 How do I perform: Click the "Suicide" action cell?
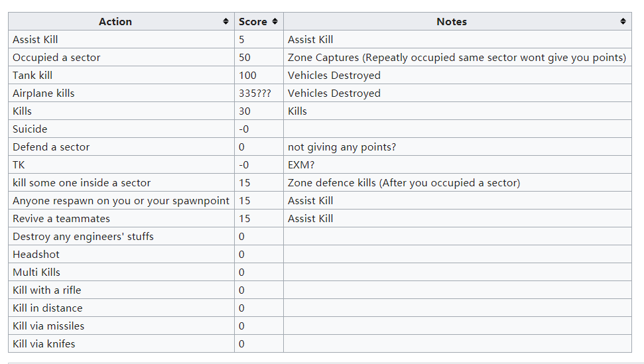click(30, 129)
